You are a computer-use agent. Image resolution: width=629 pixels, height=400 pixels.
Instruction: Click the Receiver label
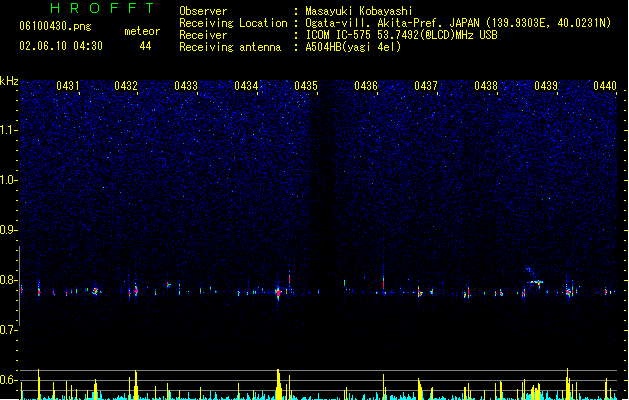tap(203, 35)
